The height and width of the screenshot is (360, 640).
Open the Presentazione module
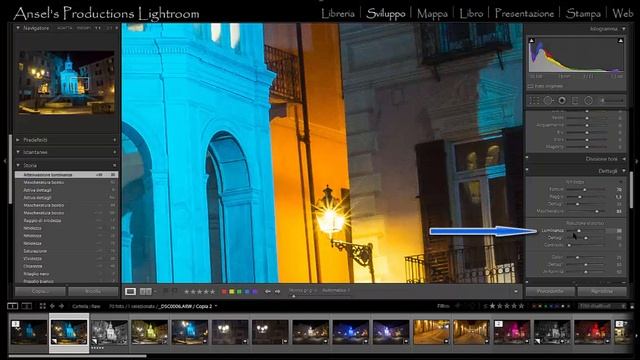click(524, 13)
